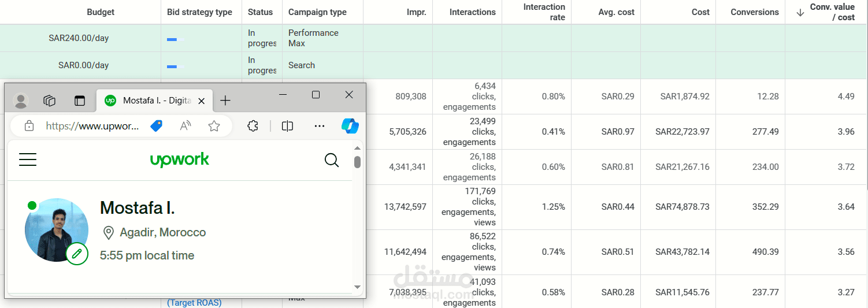868x308 pixels.
Task: Click the Upwork search magnifier icon
Action: [x=332, y=160]
